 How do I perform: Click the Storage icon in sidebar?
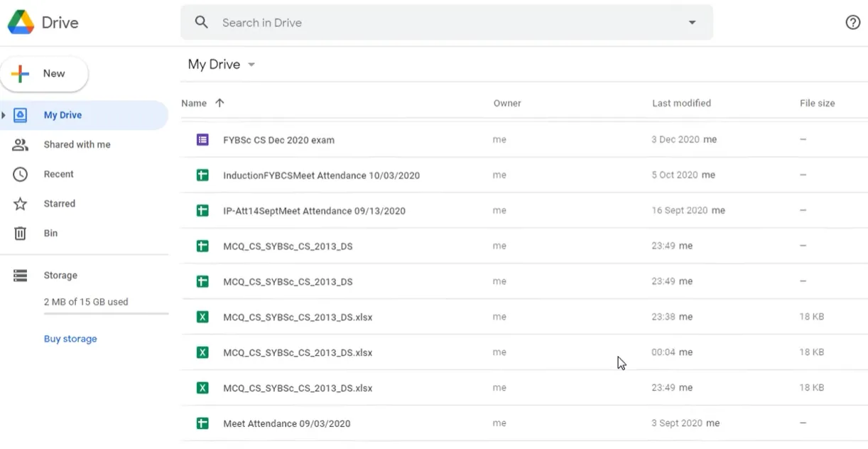pyautogui.click(x=21, y=276)
